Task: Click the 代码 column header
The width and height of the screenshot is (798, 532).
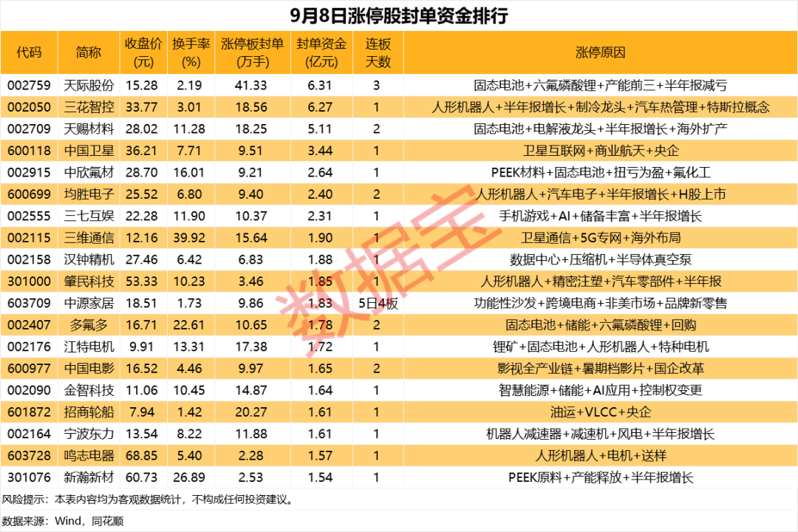Action: [29, 52]
